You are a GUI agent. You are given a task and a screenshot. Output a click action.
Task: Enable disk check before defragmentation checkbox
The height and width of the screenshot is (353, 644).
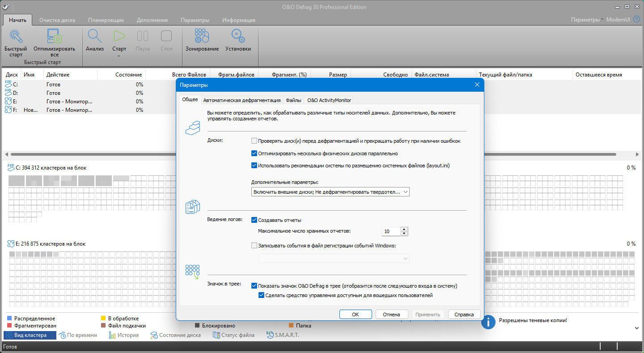click(254, 141)
